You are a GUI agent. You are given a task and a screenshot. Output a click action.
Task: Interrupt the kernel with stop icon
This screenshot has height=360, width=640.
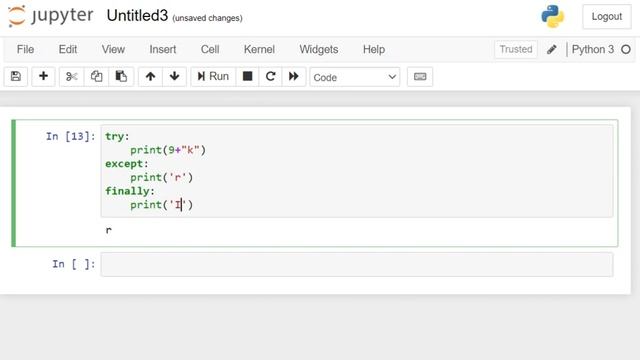point(247,76)
